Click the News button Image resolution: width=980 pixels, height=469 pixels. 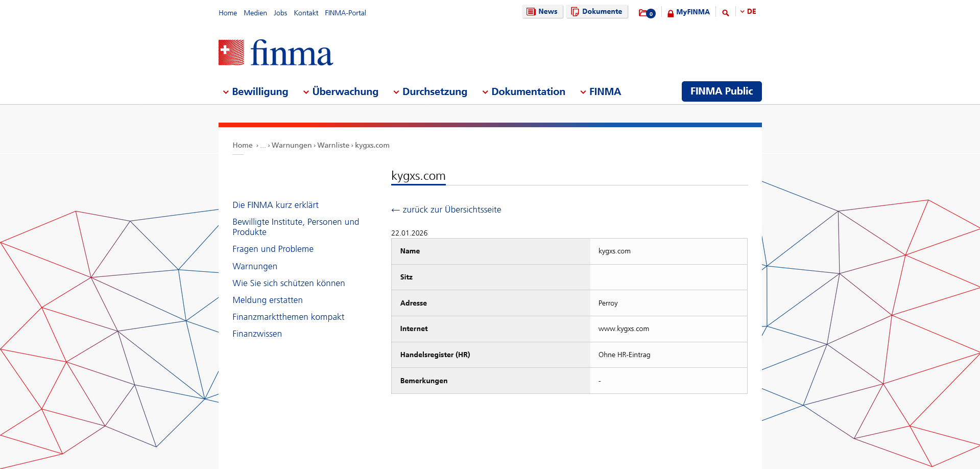pos(542,12)
